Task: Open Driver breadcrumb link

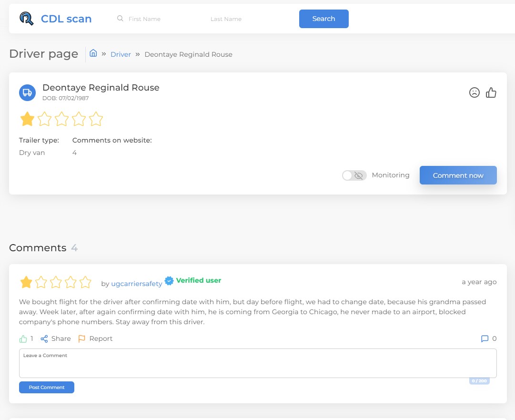Action: point(121,54)
